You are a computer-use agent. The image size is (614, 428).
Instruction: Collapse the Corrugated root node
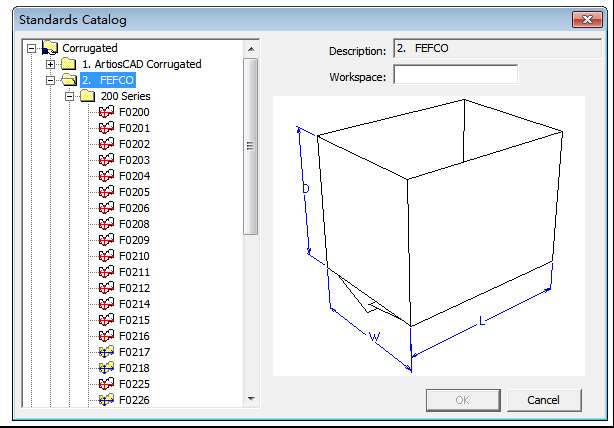click(32, 48)
